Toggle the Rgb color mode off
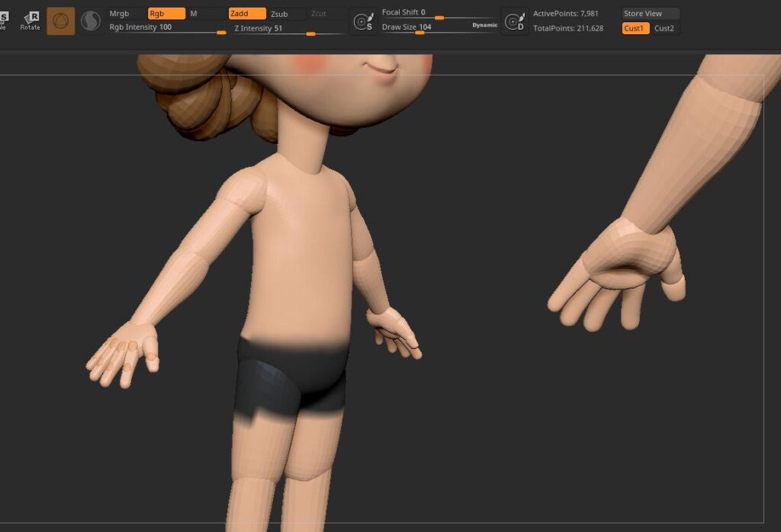The height and width of the screenshot is (532, 781). click(166, 14)
